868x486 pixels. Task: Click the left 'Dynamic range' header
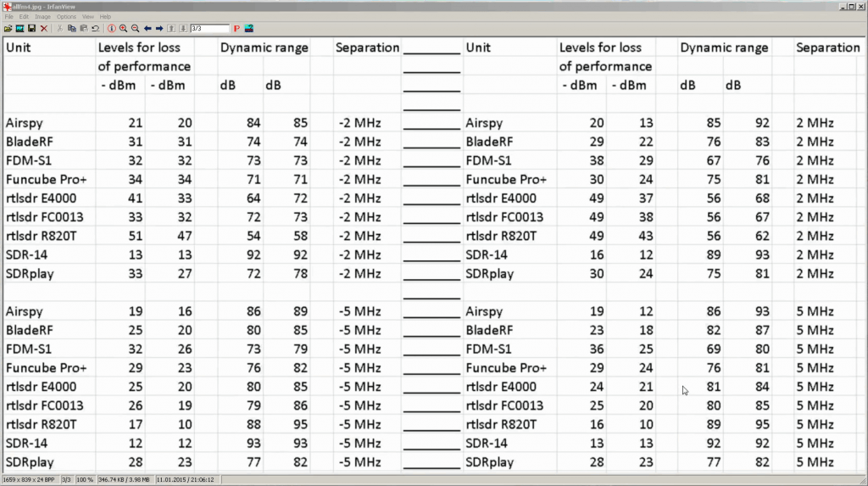pyautogui.click(x=264, y=48)
